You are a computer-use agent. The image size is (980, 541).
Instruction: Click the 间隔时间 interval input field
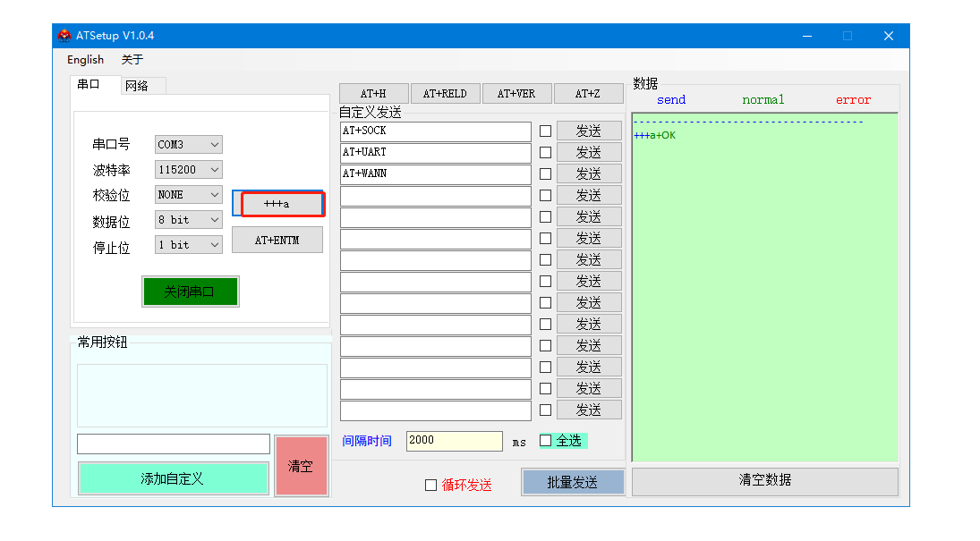[x=454, y=441]
